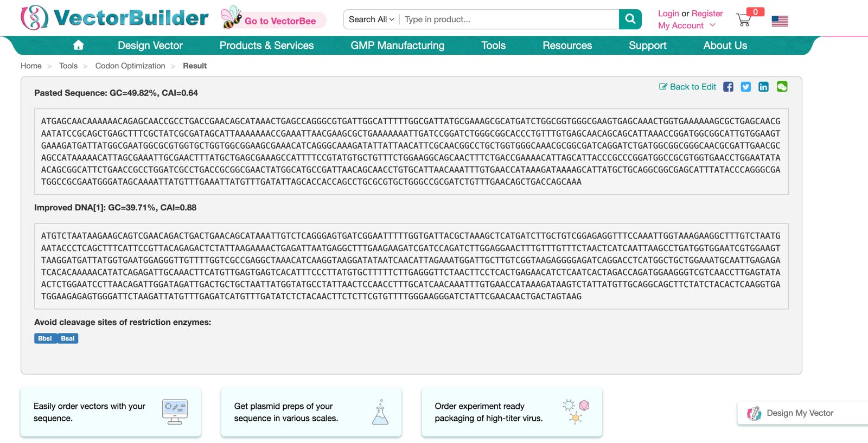868x443 pixels.
Task: Click the flask icon in plasmid preps card
Action: (x=380, y=412)
